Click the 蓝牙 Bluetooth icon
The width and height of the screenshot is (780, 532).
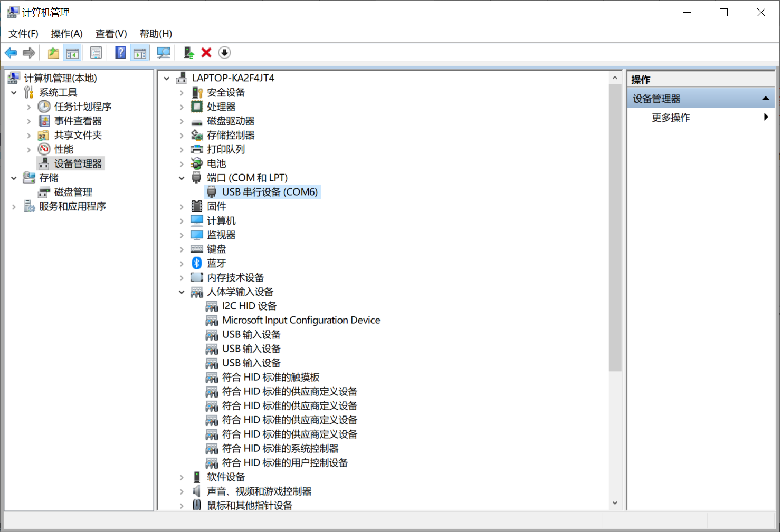197,263
